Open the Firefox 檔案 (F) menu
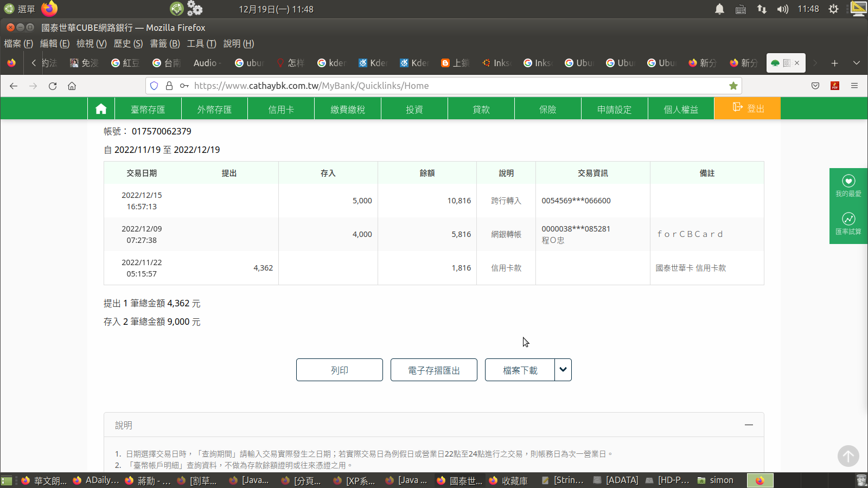 pyautogui.click(x=18, y=43)
